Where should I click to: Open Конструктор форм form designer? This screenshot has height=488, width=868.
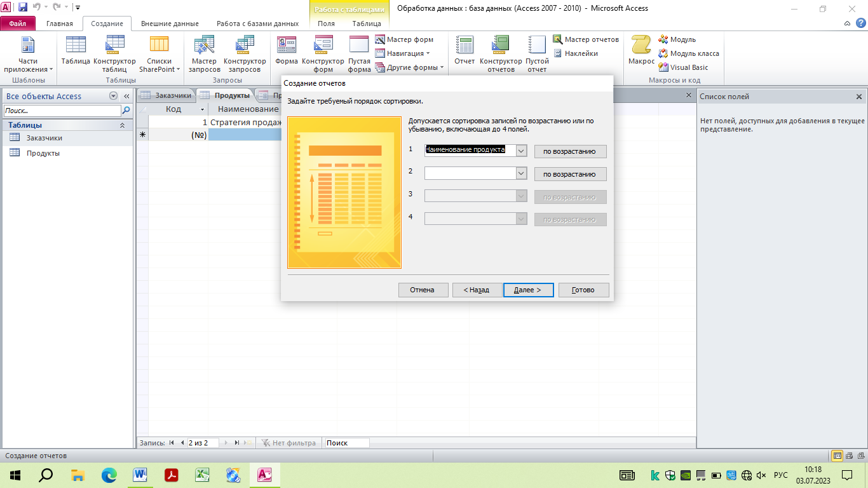click(x=323, y=55)
